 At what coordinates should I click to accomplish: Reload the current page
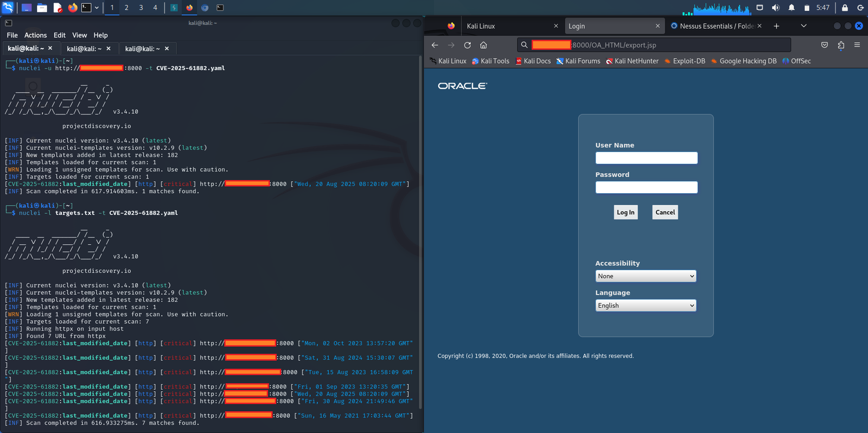pyautogui.click(x=467, y=45)
